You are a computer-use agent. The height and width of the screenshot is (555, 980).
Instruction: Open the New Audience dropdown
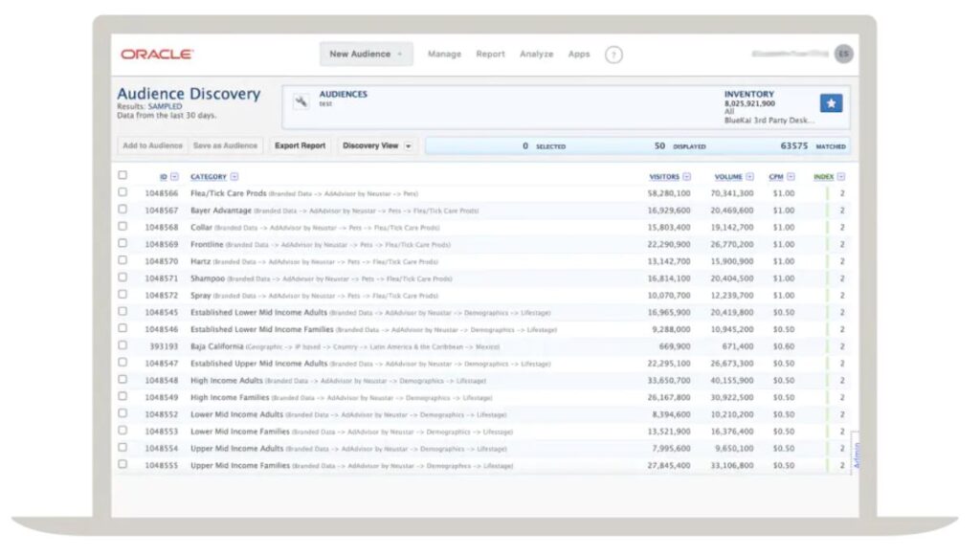tap(366, 55)
